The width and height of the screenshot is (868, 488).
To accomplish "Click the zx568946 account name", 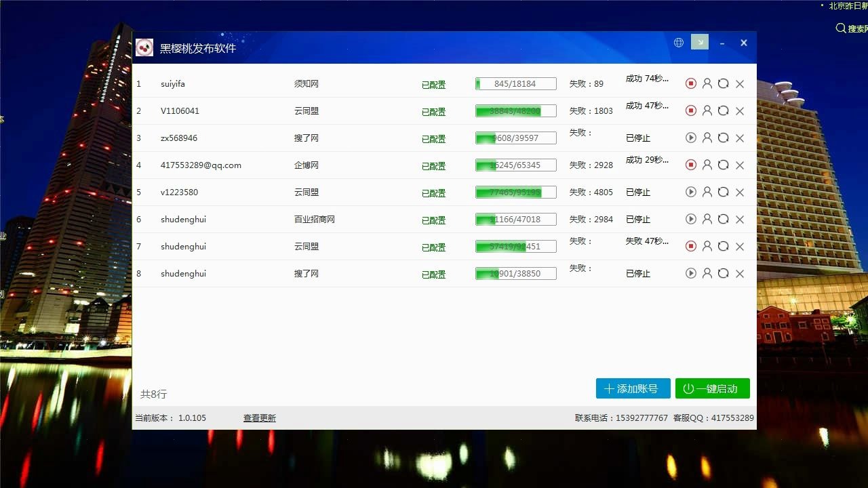I will (179, 138).
